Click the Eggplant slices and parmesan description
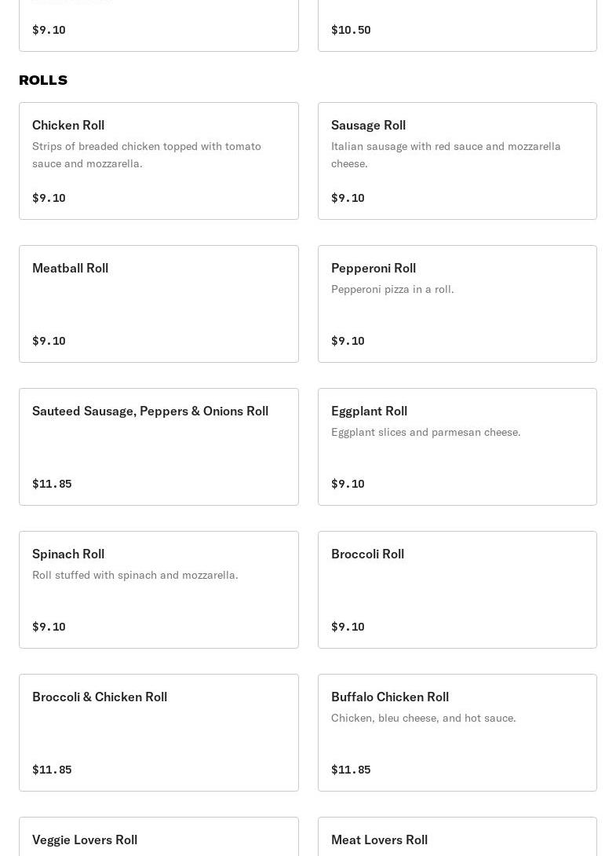 click(x=425, y=432)
